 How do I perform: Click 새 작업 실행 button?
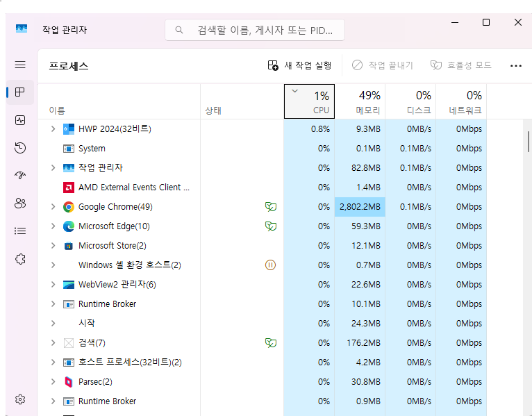(x=299, y=65)
